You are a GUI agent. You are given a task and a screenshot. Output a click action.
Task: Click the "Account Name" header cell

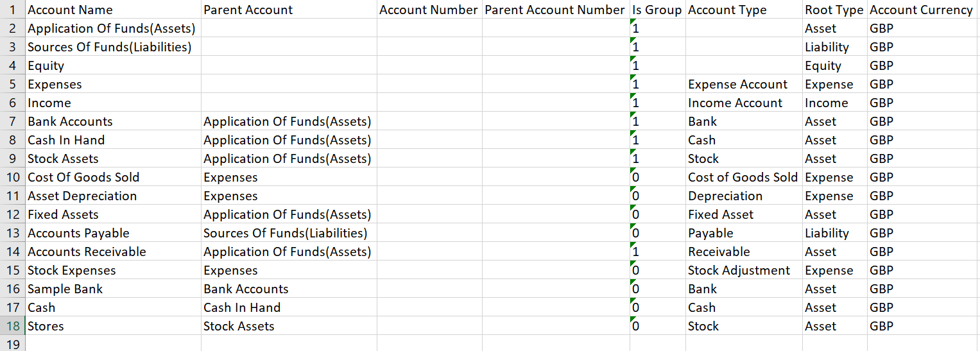[71, 10]
